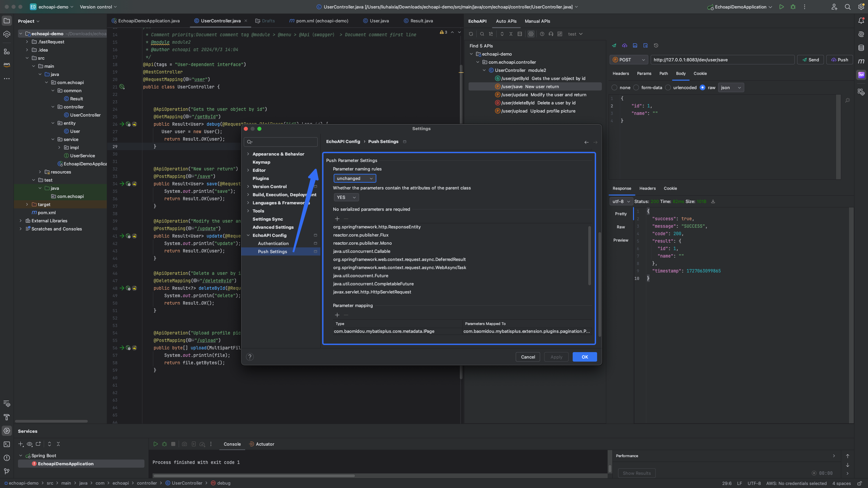Click the Settings dialog help button
The height and width of the screenshot is (488, 868).
coord(250,357)
